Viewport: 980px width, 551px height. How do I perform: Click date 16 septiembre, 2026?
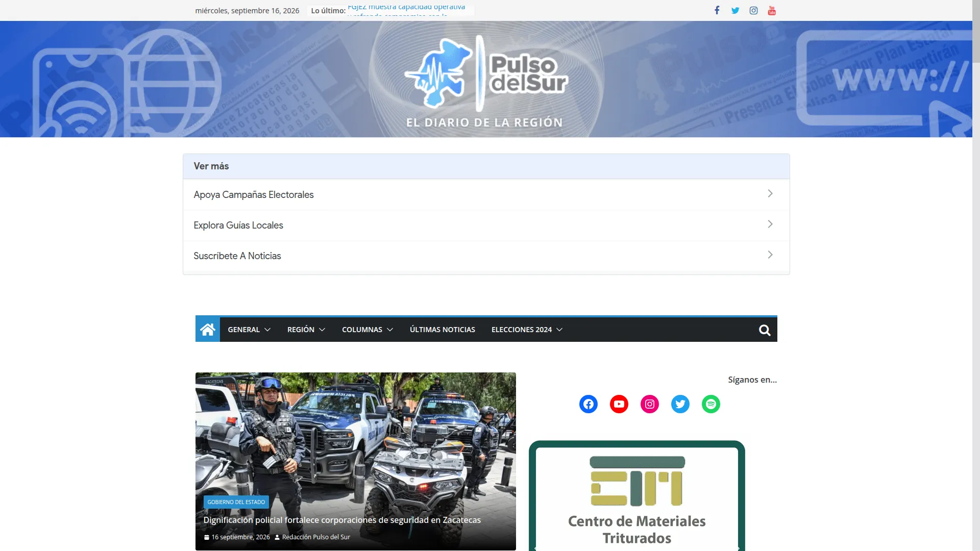pyautogui.click(x=240, y=537)
